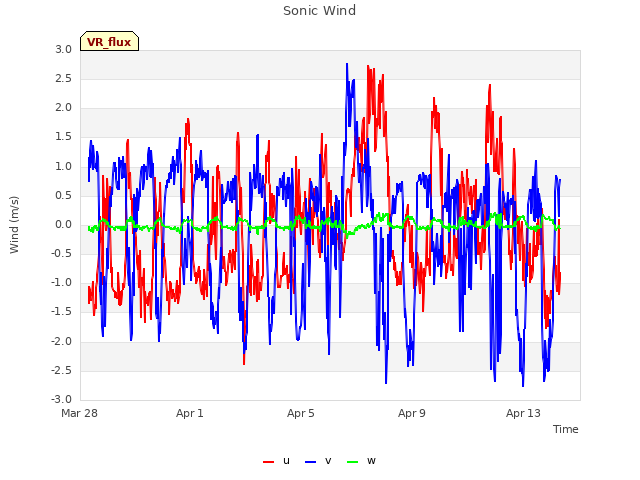Toggle the green w series legend swatch
The height and width of the screenshot is (480, 640).
[353, 462]
